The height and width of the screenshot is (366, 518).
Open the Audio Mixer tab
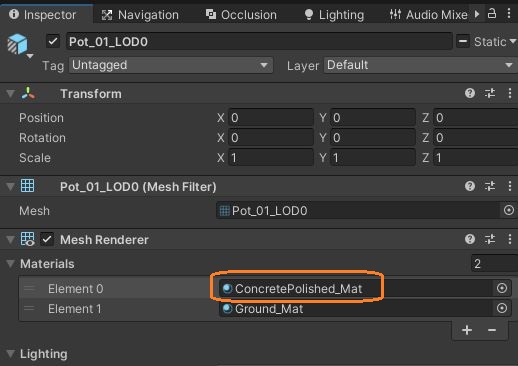(429, 15)
